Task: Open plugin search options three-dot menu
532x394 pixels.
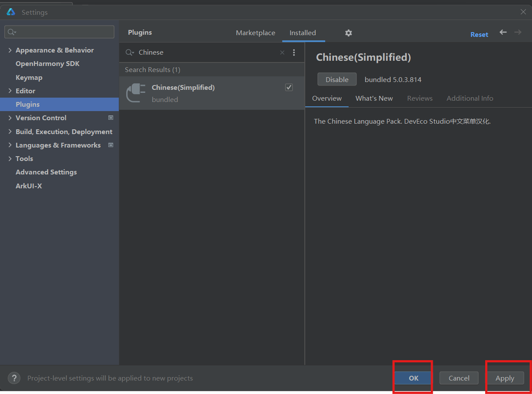Action: [294, 53]
